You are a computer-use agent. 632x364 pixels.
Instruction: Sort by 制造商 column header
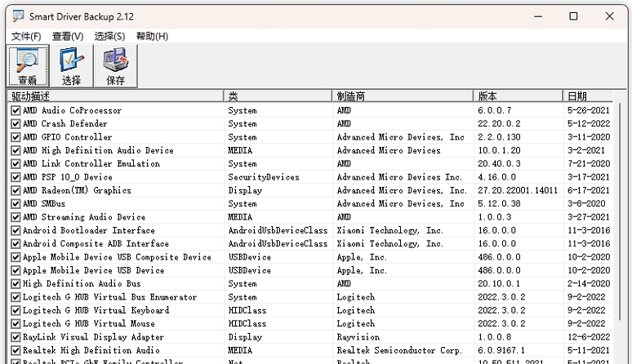pos(403,96)
